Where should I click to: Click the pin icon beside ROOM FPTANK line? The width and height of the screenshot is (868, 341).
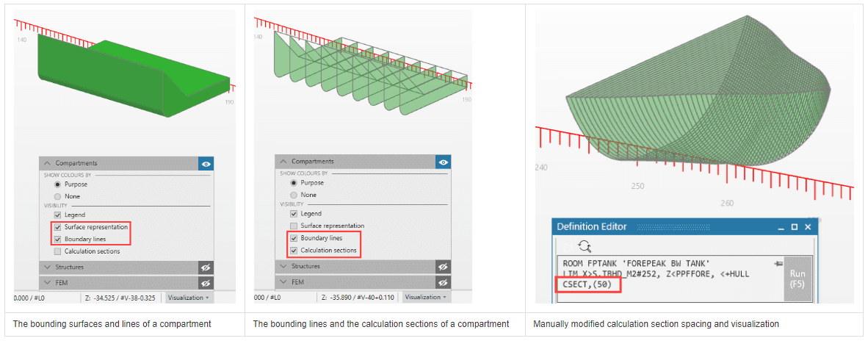pos(778,262)
